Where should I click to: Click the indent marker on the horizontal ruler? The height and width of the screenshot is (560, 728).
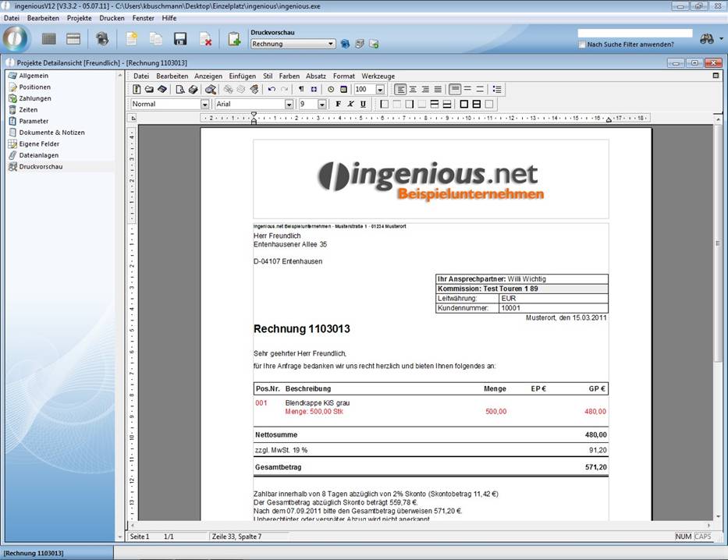coord(254,119)
